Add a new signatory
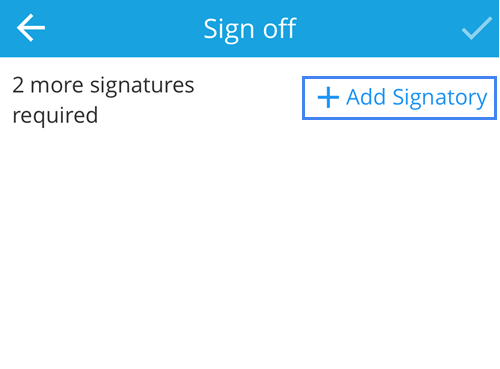Viewport: 500px width, 369px height. point(399,98)
